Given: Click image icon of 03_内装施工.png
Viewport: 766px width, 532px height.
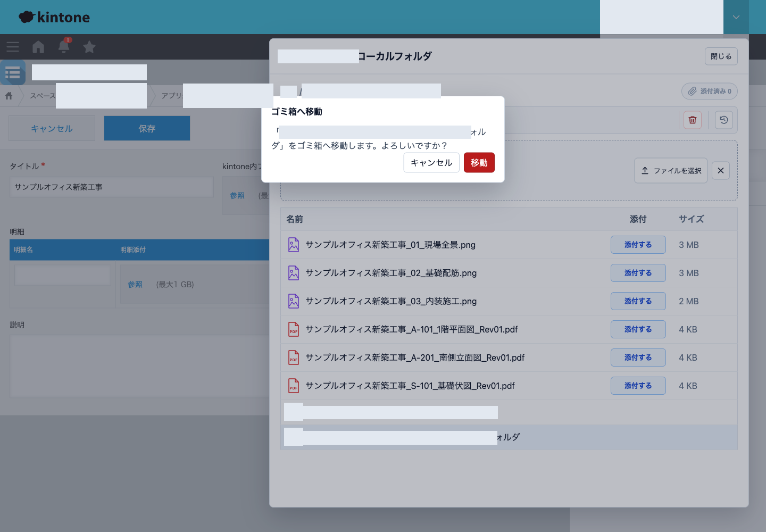Looking at the screenshot, I should click(294, 301).
